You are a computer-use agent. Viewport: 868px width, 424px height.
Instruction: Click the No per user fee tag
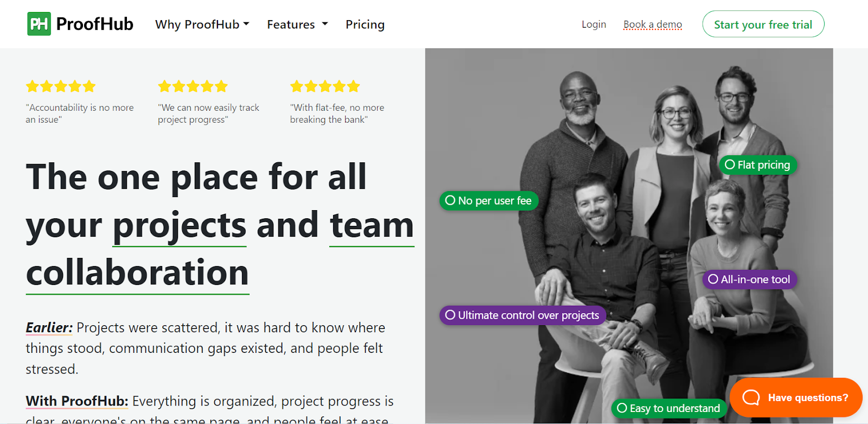click(489, 200)
